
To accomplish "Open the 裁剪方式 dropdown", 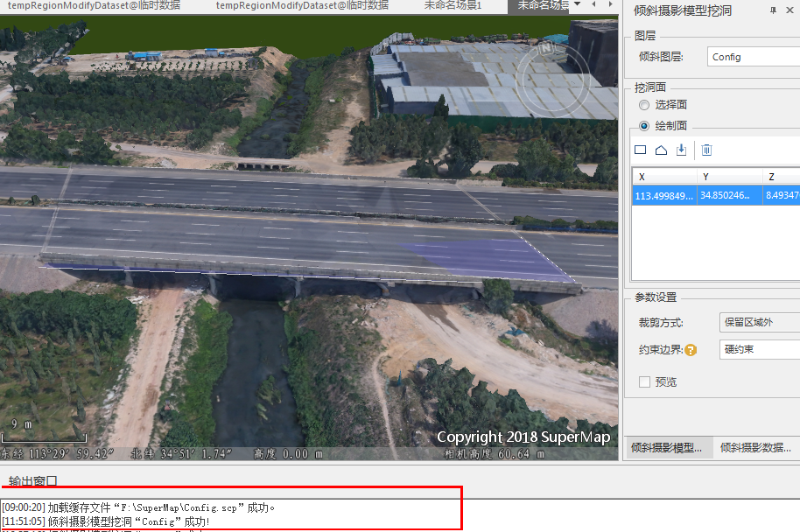I will (x=758, y=323).
